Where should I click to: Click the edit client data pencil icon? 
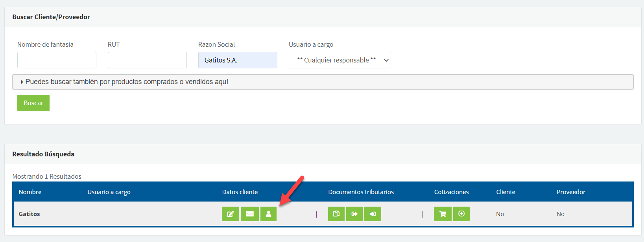(x=230, y=214)
